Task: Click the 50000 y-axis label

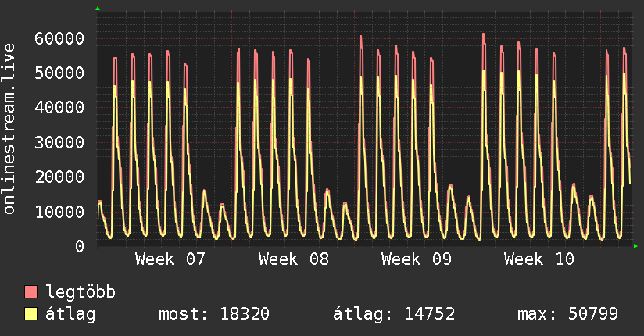Action: click(x=59, y=73)
